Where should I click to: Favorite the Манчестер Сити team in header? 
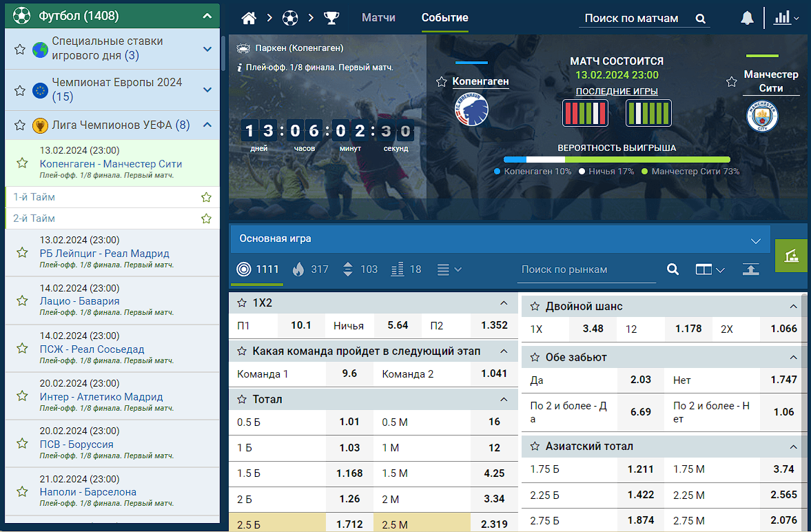[x=731, y=82]
